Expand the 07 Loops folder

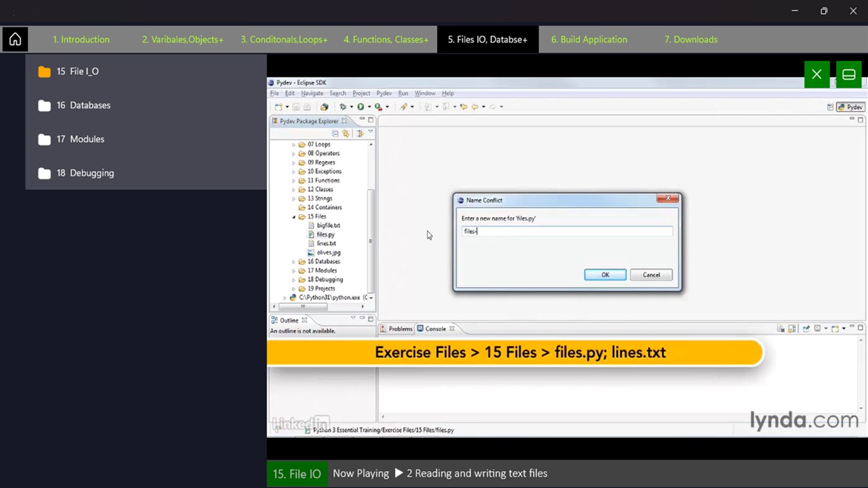(294, 144)
